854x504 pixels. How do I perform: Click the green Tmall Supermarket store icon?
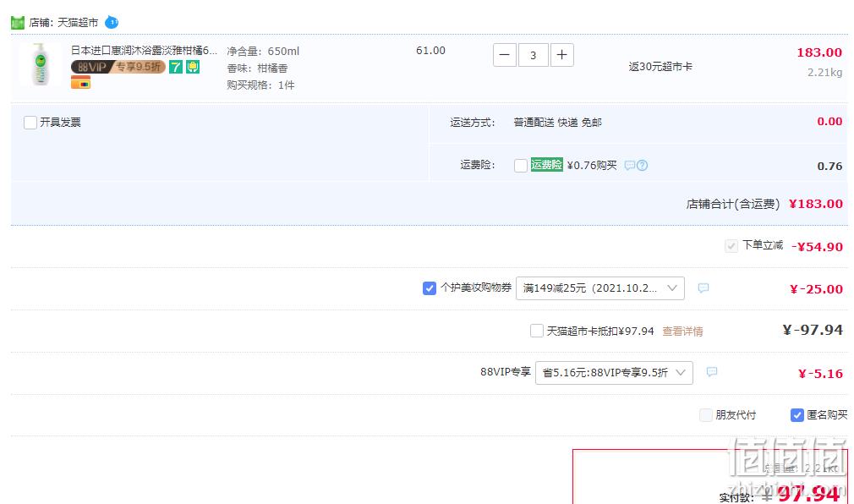tap(18, 23)
